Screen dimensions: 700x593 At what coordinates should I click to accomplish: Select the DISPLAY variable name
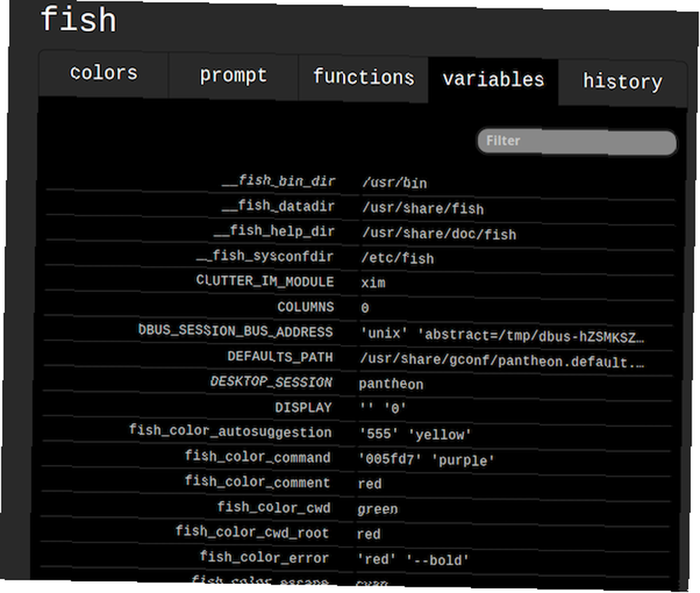tap(303, 407)
